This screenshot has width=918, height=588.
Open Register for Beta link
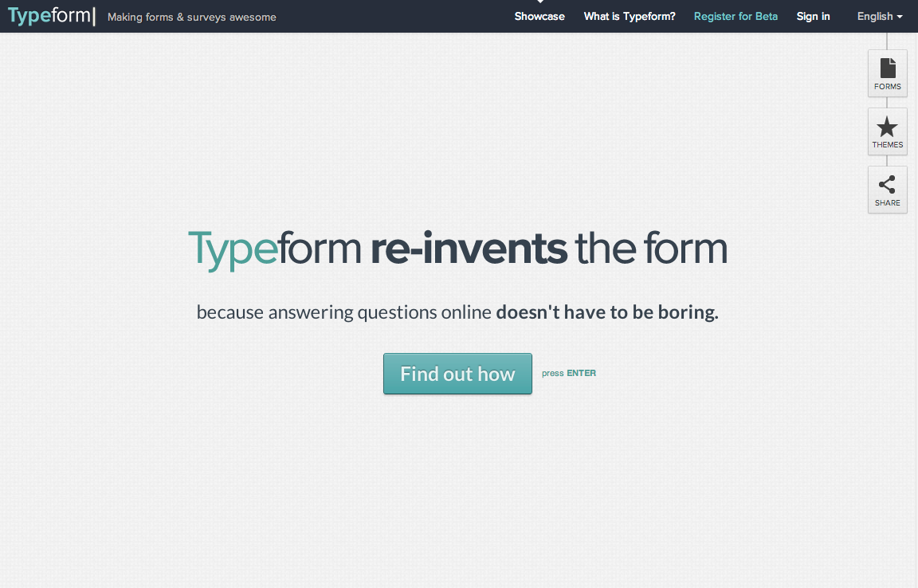coord(736,17)
